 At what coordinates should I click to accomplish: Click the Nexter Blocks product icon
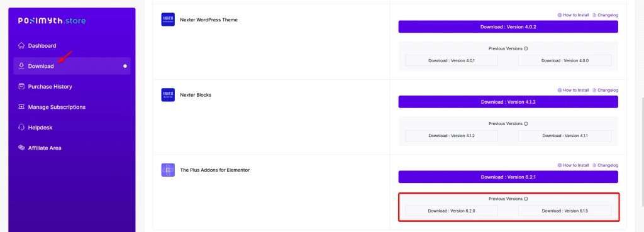168,95
